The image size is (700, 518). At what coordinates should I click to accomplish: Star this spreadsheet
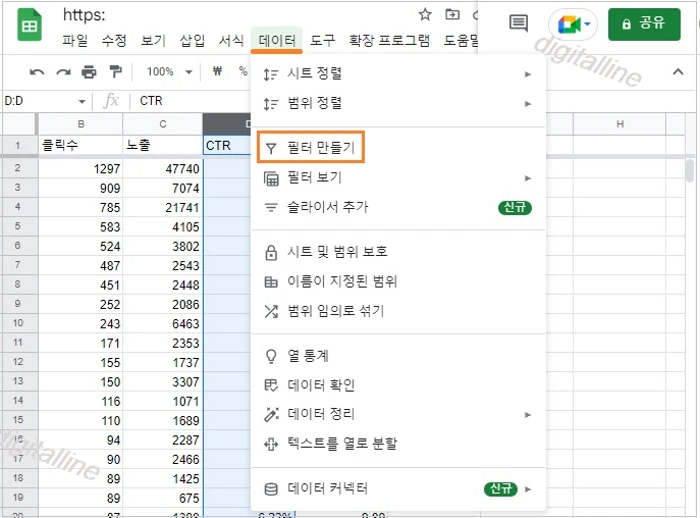425,15
